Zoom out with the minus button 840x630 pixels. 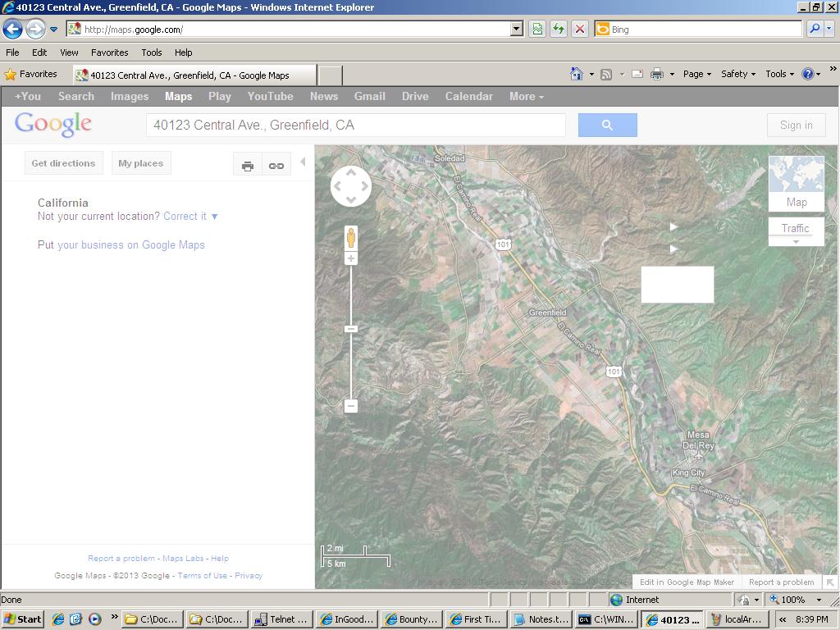coord(351,406)
